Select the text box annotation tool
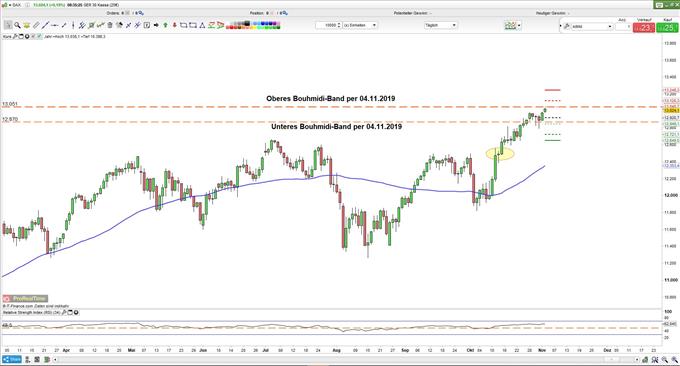This screenshot has width=680, height=366. point(147,25)
